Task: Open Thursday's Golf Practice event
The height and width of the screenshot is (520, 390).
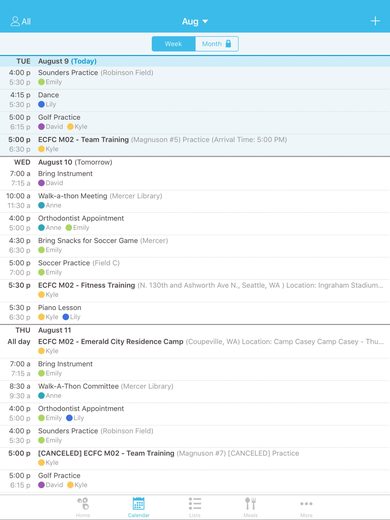Action: point(195,481)
